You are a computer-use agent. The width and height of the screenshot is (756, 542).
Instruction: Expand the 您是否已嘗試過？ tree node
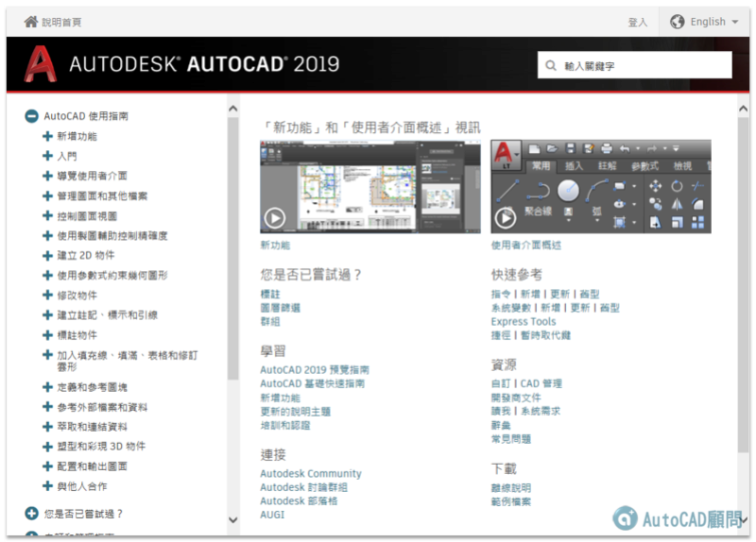(31, 514)
